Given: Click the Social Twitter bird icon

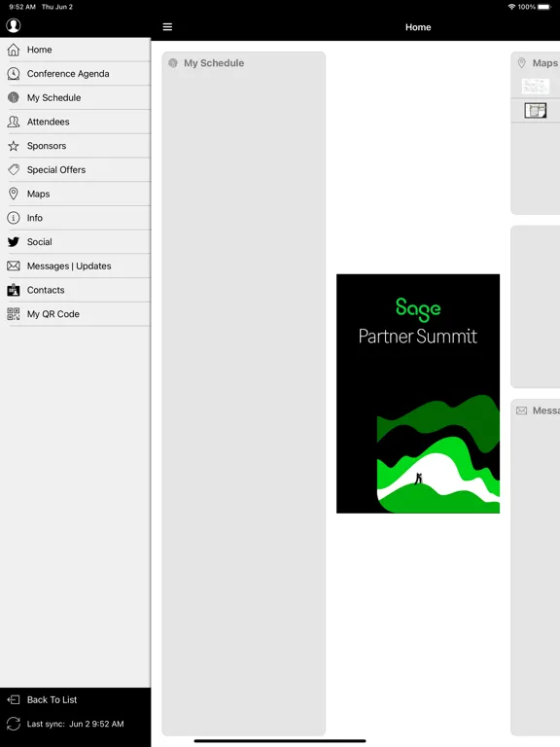Looking at the screenshot, I should (x=14, y=241).
